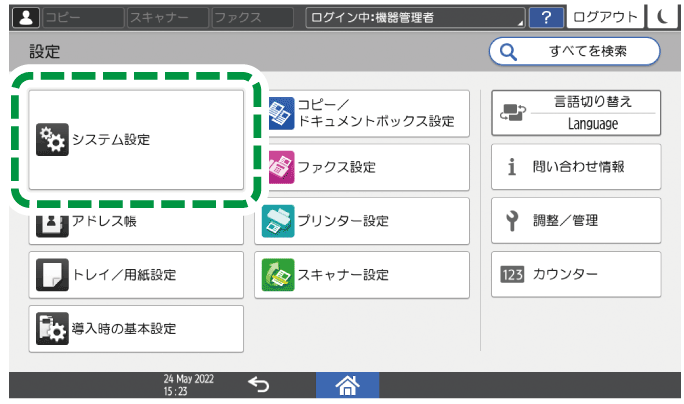684x404 pixels.
Task: Activate sleep mode moon icon
Action: pyautogui.click(x=663, y=17)
